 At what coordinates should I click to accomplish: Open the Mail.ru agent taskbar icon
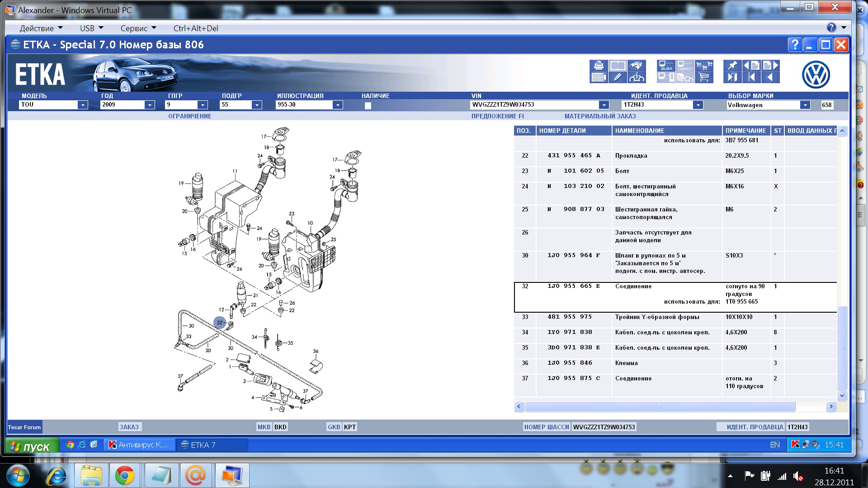coord(195,476)
